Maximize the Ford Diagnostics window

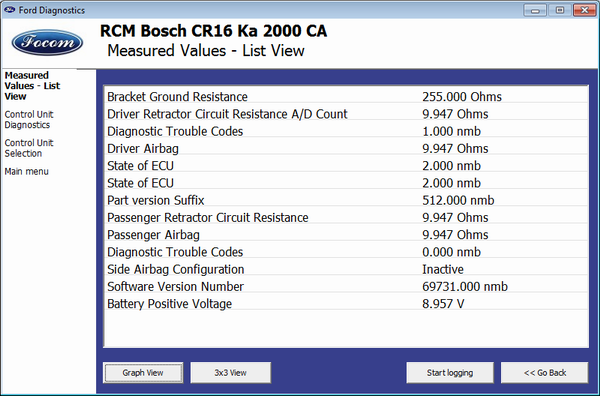pyautogui.click(x=559, y=10)
